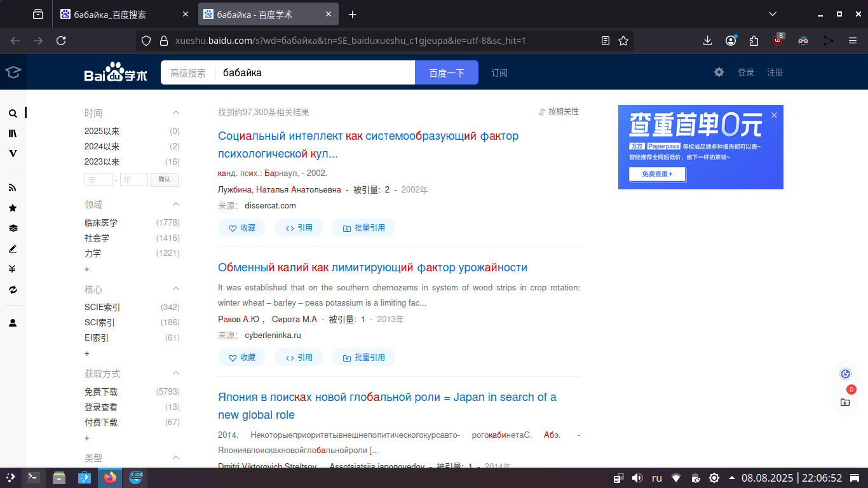Open the Firefox View button in the tab bar
The image size is (868, 488).
[x=38, y=14]
